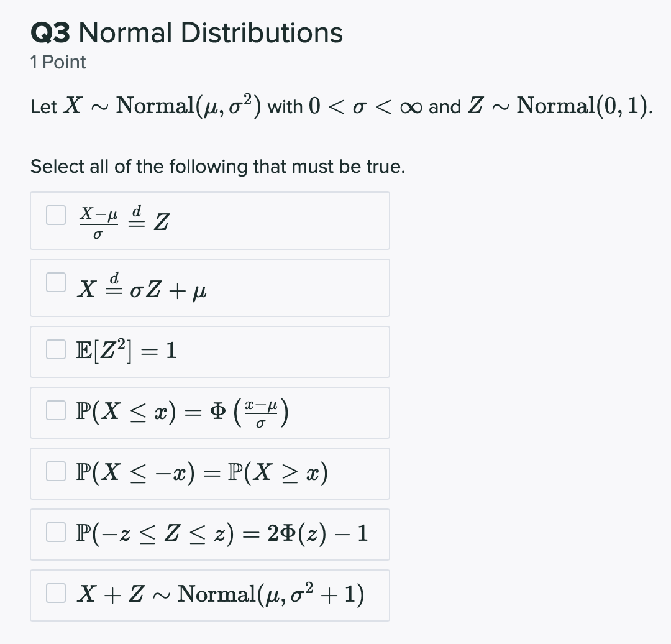Viewport: 671px width, 644px height.
Task: Click the P(−z ≤ Z ≤ z) row
Action: pos(209,534)
